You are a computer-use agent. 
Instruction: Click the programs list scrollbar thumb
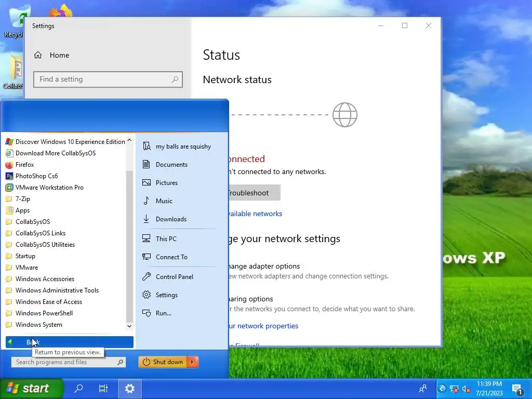pyautogui.click(x=129, y=246)
